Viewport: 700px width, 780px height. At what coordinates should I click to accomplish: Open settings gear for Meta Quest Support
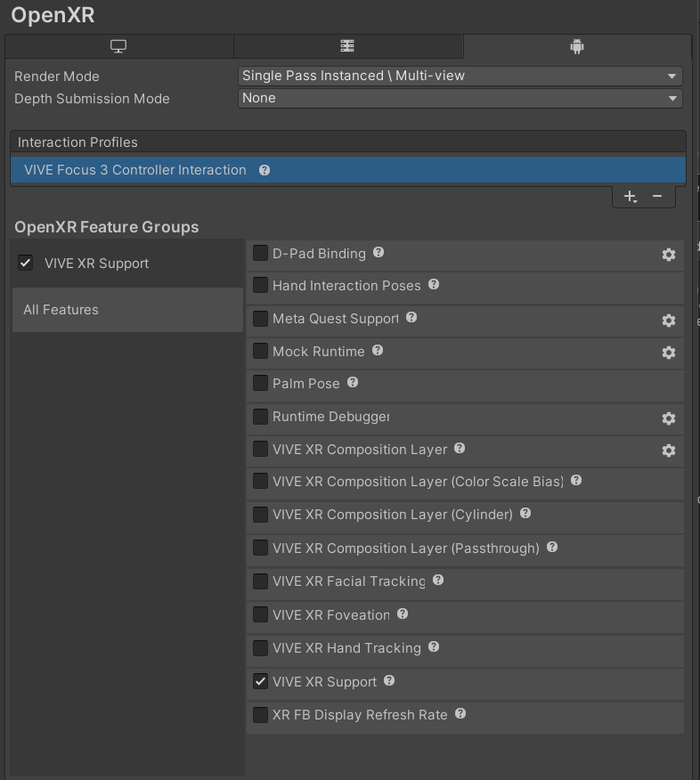click(x=669, y=321)
